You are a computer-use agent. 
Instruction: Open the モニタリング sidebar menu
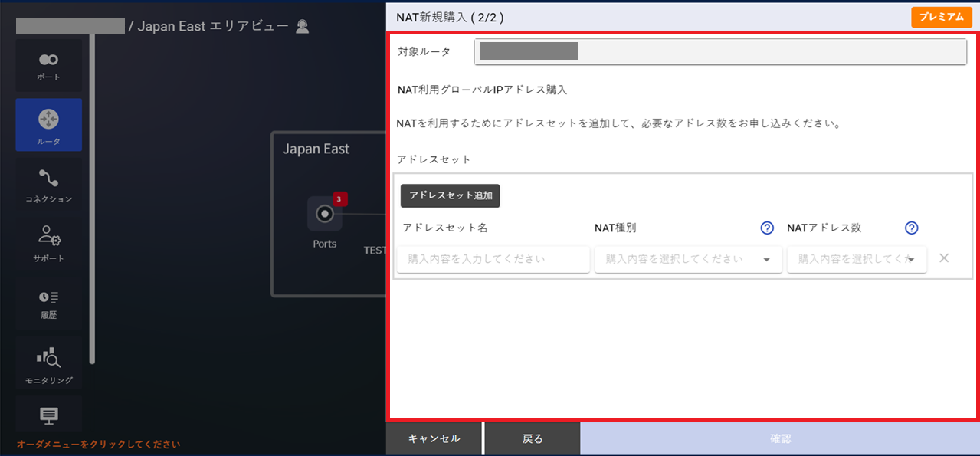[49, 363]
